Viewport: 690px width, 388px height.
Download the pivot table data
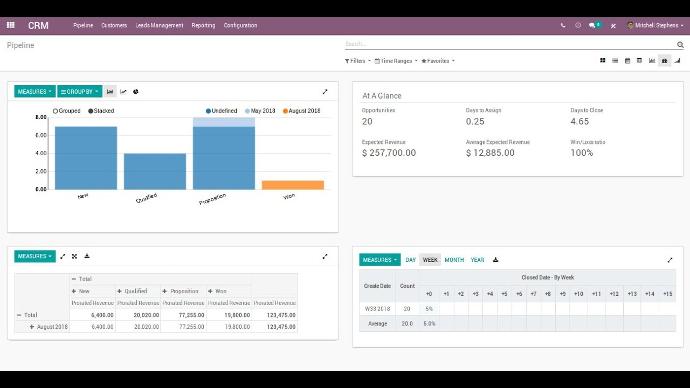coord(87,256)
